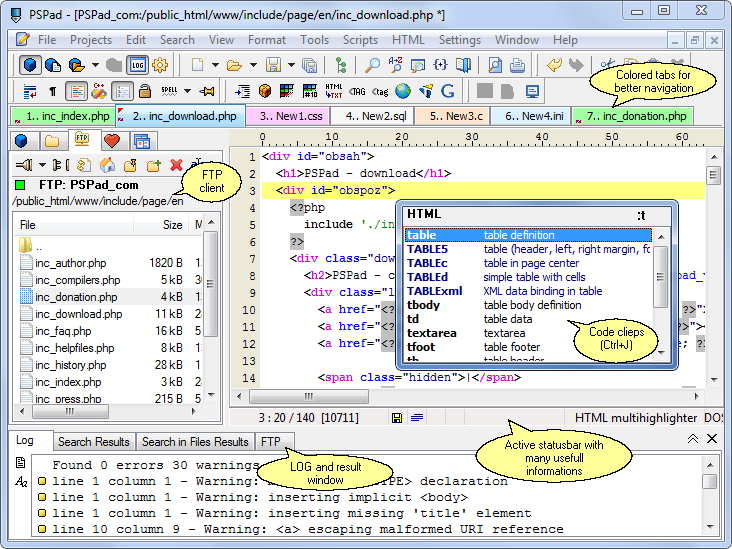Click the FTP home directory icon
This screenshot has width=732, height=549.
(x=106, y=165)
